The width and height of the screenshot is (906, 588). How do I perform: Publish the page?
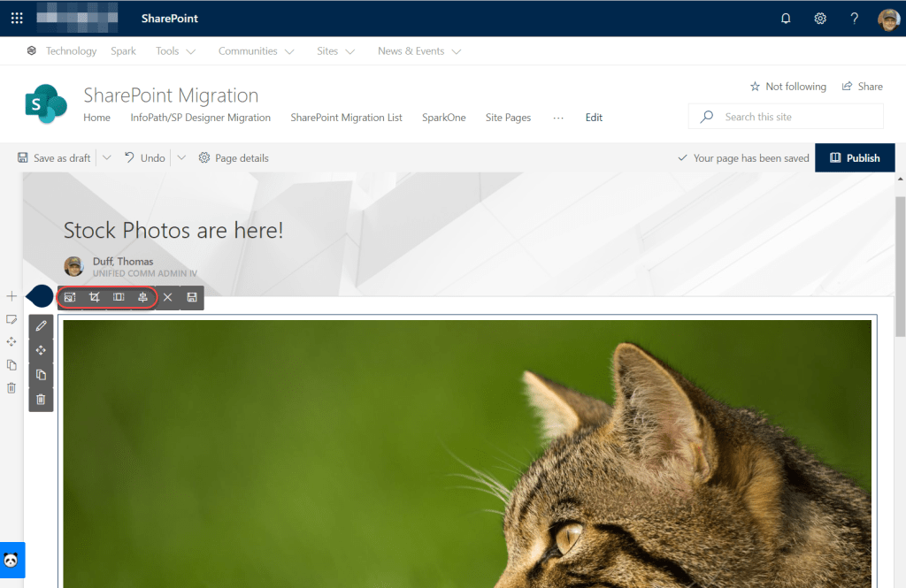coord(855,157)
